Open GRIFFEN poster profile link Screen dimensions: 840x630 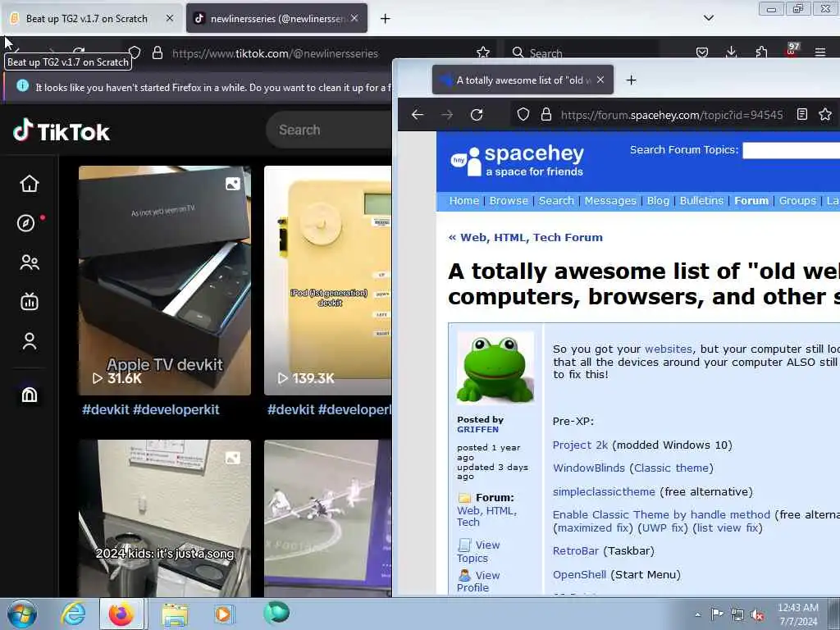(x=478, y=429)
